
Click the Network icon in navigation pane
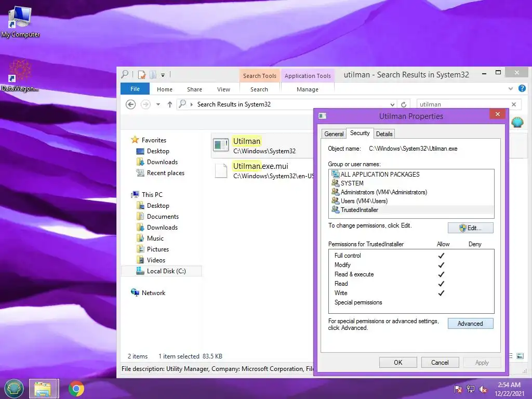(x=135, y=292)
